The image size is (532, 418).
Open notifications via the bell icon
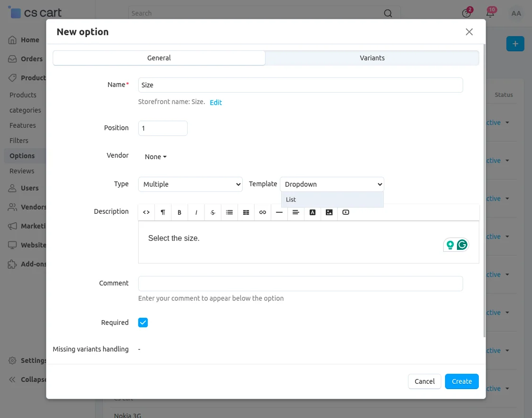(491, 13)
